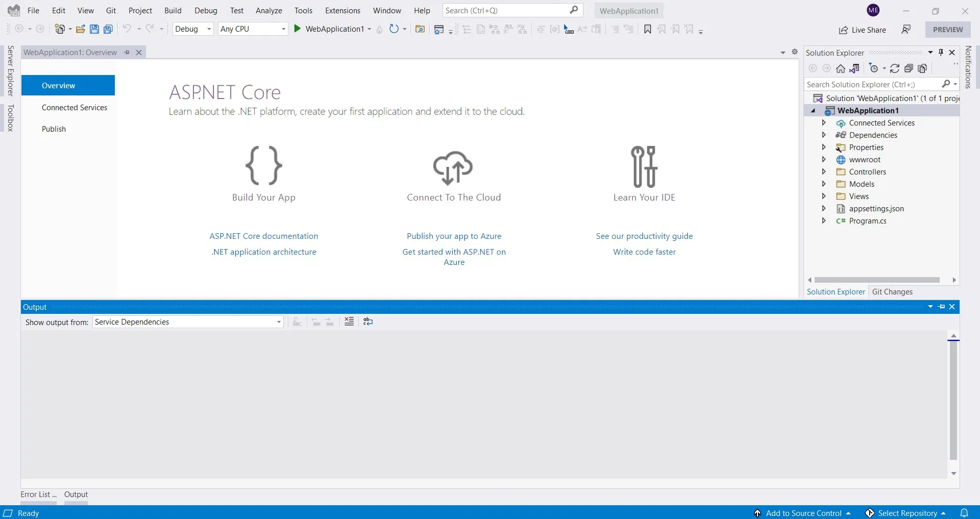The image size is (980, 519).
Task: Click Publish your app to Azure link
Action: [454, 236]
